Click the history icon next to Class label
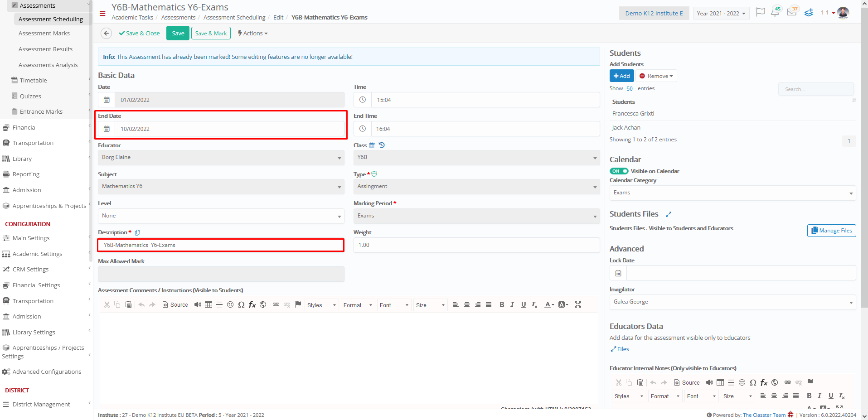 click(x=382, y=145)
